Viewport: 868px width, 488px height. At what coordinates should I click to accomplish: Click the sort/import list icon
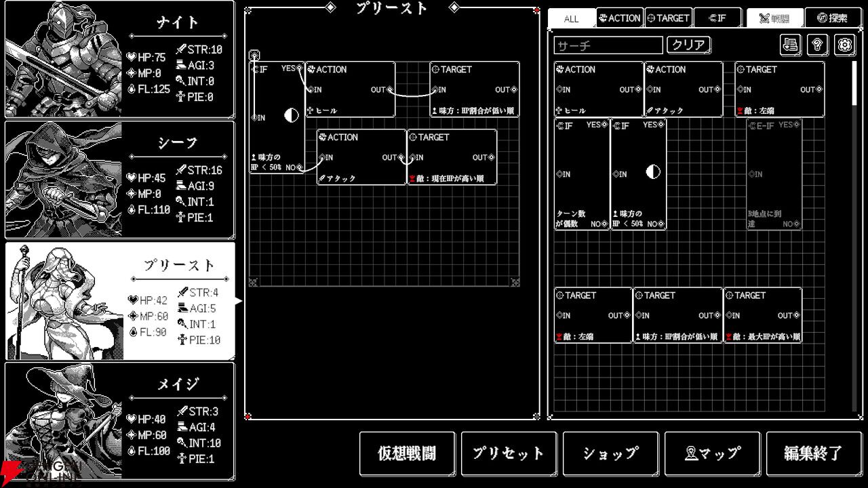791,45
